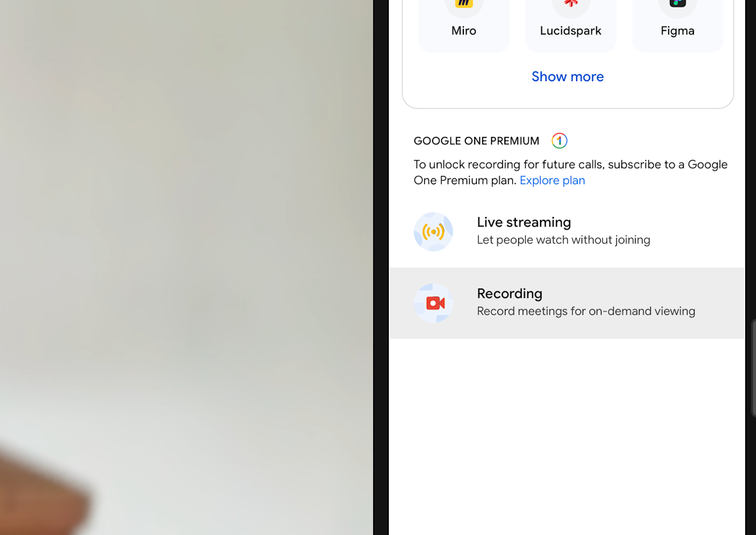The width and height of the screenshot is (756, 535).
Task: Select the Miro label text
Action: [x=464, y=31]
